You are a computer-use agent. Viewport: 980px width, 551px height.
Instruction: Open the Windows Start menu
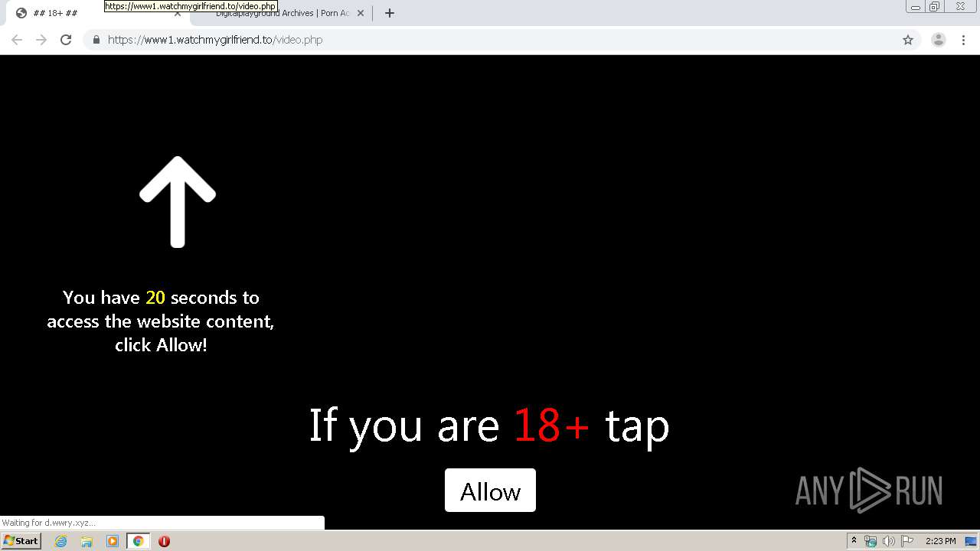[x=21, y=540]
